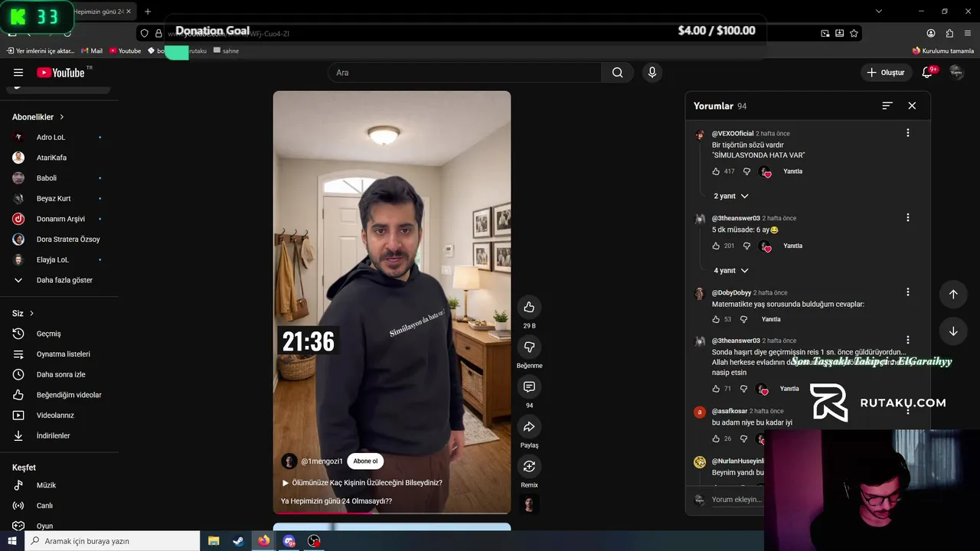Share the short with Paylaş icon

(529, 426)
